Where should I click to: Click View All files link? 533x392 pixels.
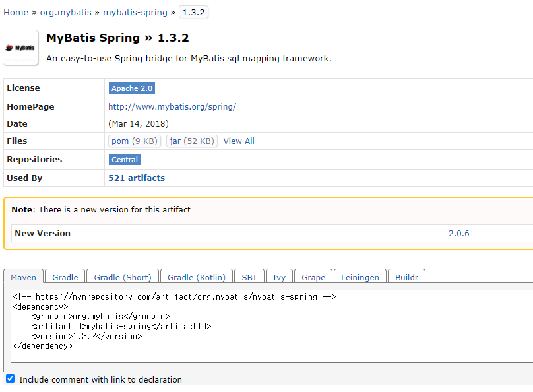coord(239,141)
